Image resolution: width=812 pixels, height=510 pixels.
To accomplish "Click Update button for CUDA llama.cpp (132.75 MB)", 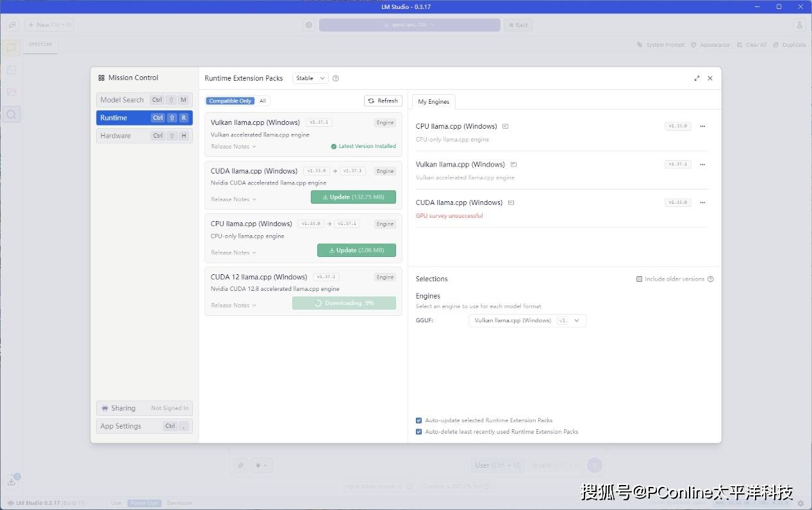I will (x=353, y=197).
